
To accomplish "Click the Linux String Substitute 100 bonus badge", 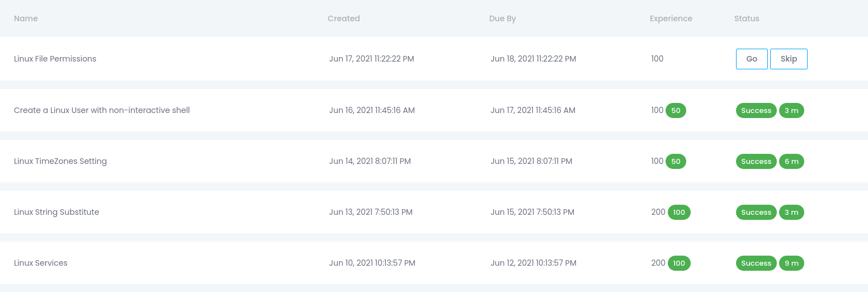I will click(x=679, y=212).
